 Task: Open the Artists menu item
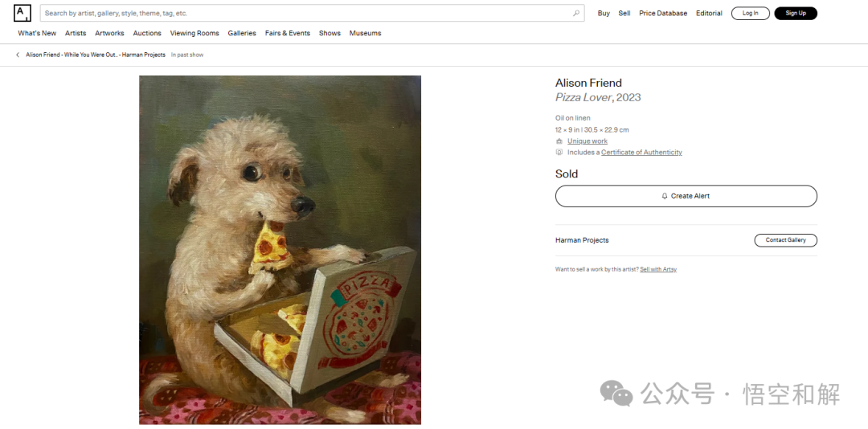point(76,33)
